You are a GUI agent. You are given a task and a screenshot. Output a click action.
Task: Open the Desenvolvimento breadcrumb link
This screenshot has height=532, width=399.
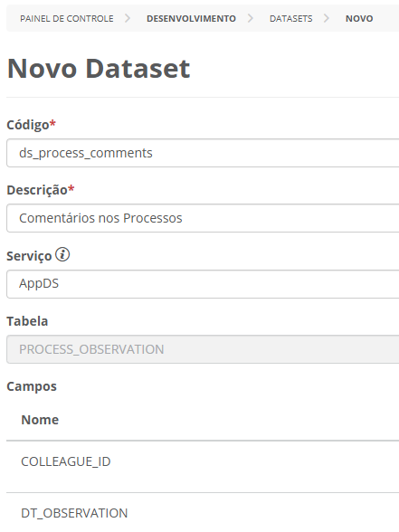[x=191, y=18]
